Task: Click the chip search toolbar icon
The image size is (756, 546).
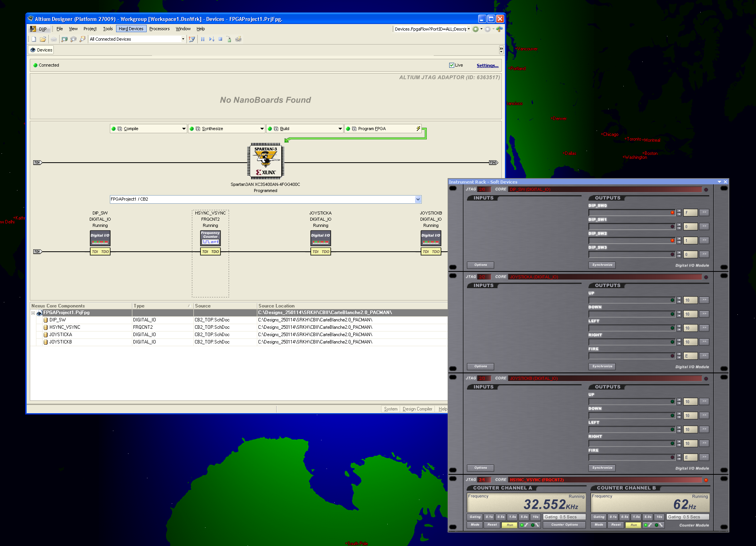Action: pos(73,39)
